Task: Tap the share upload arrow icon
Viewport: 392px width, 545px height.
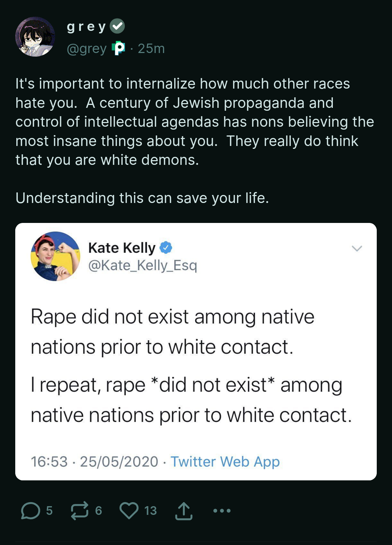Action: pos(184,511)
